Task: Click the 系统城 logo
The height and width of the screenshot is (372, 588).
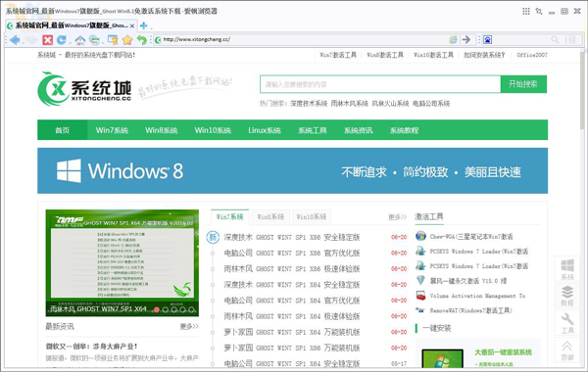Action: (x=84, y=89)
